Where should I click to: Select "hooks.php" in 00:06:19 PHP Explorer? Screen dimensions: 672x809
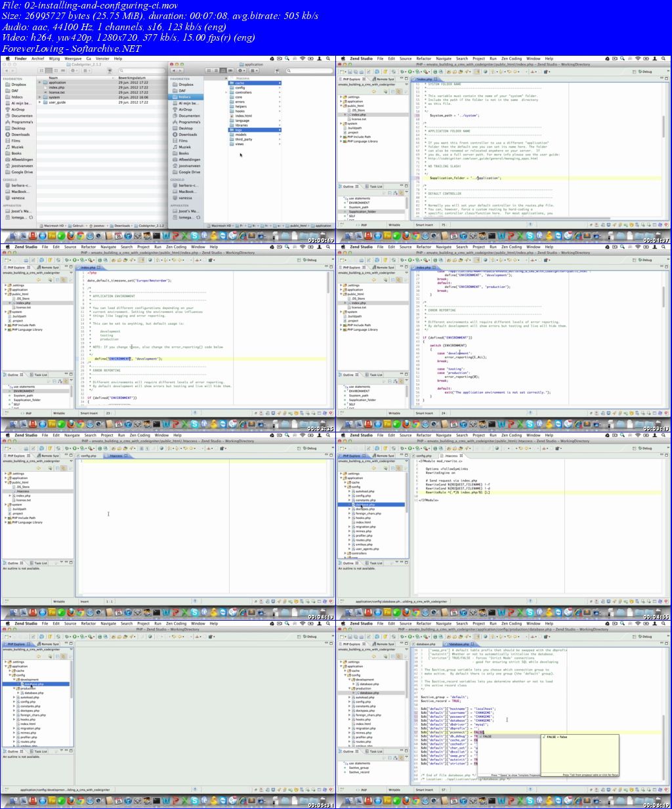pos(362,720)
